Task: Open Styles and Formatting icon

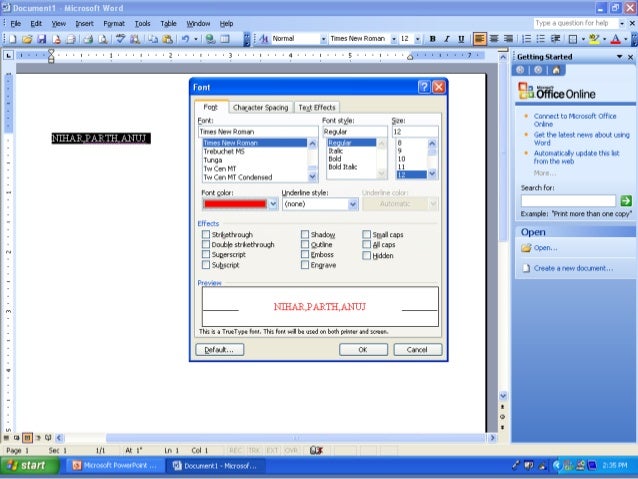Action: pos(264,39)
